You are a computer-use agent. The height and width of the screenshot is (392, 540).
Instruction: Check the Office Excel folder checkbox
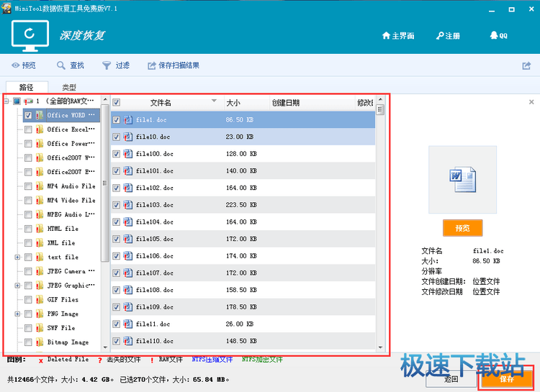pyautogui.click(x=28, y=129)
